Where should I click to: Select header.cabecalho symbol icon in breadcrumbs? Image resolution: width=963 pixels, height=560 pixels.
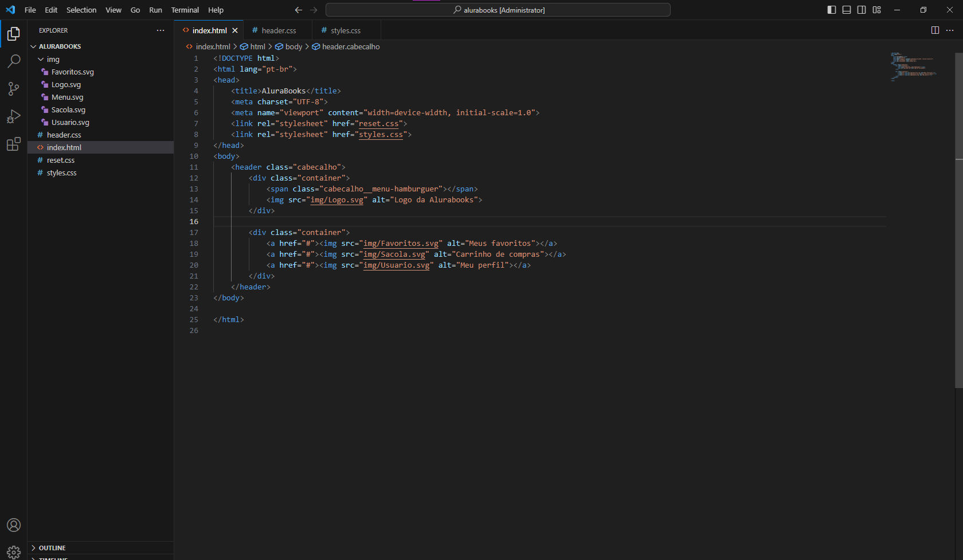pyautogui.click(x=316, y=46)
